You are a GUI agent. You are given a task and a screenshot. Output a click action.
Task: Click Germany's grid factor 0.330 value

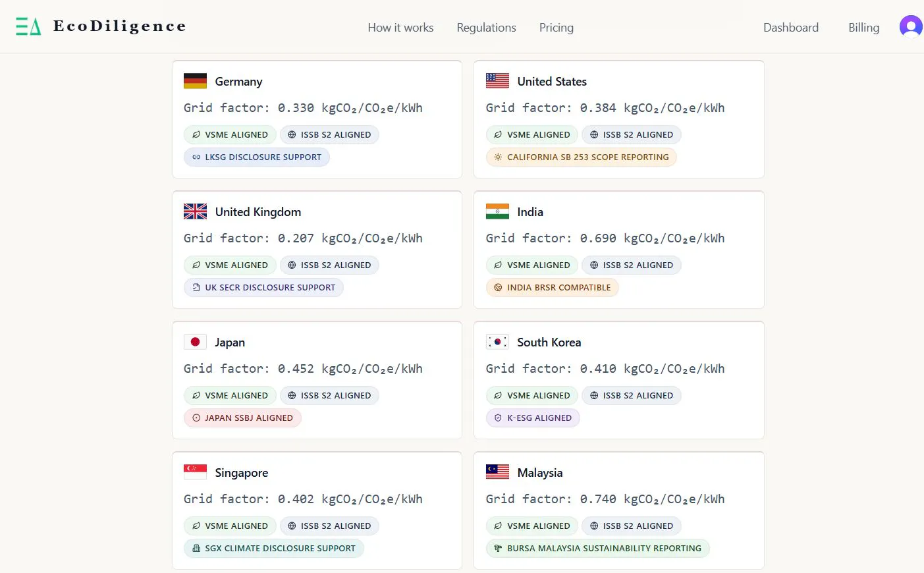296,108
